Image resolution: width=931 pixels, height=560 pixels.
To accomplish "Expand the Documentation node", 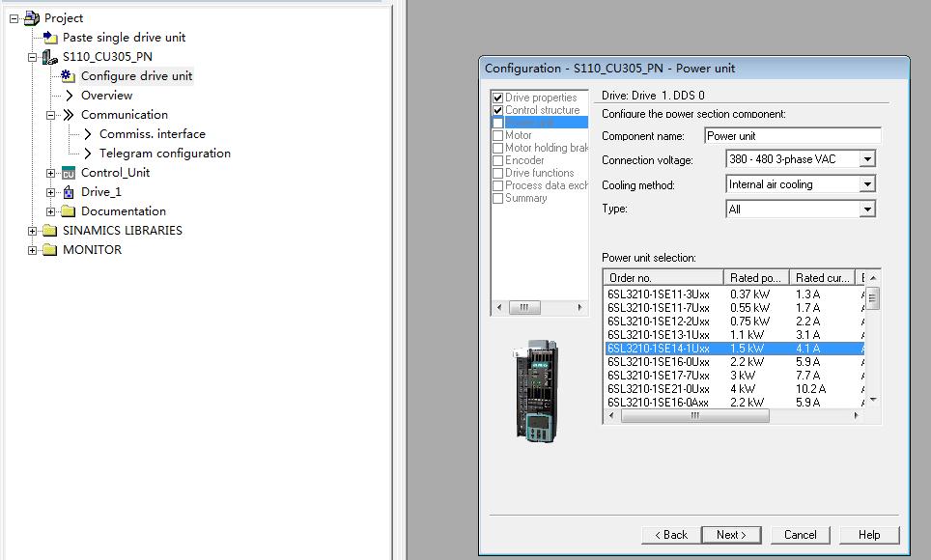I will point(50,212).
